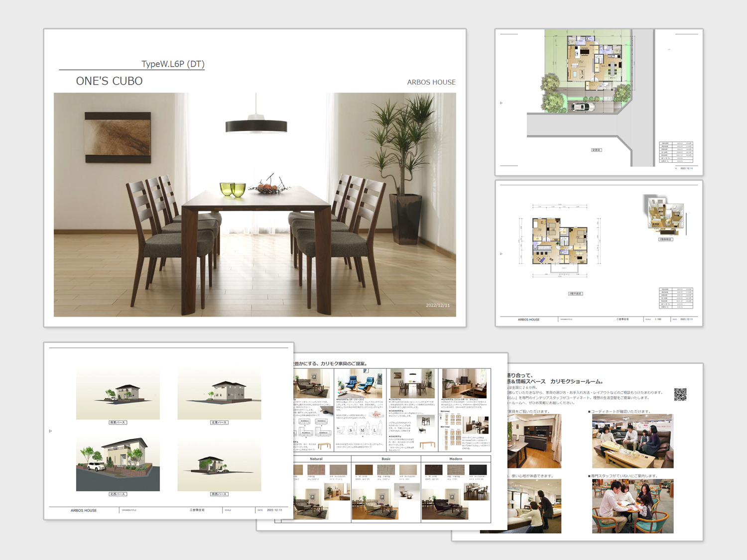Click the コーディネートが確認いただけます caption

[x=620, y=411]
